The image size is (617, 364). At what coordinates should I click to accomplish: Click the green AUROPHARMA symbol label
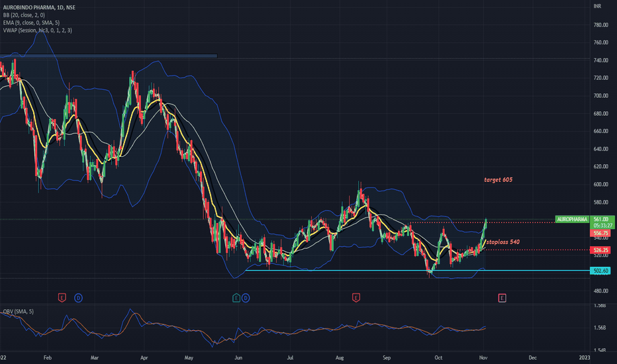coord(572,219)
